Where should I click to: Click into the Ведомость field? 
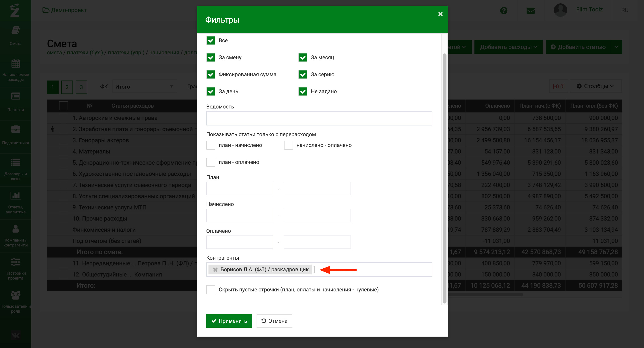(x=319, y=118)
